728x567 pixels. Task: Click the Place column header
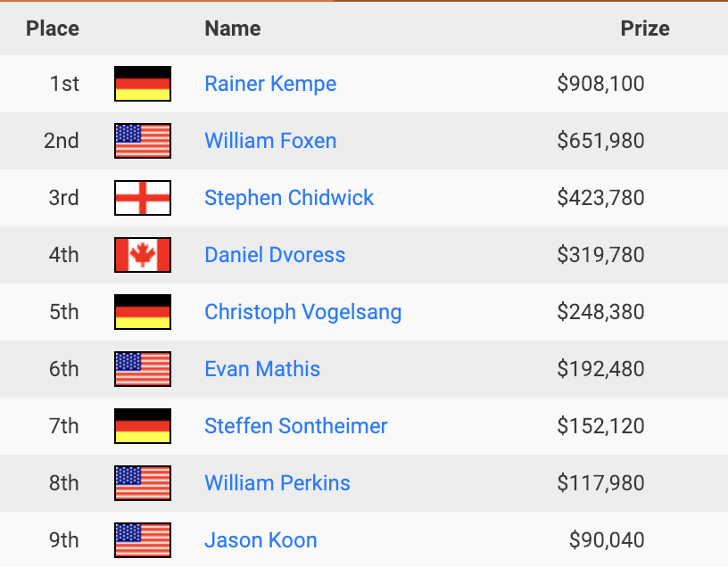click(x=53, y=29)
